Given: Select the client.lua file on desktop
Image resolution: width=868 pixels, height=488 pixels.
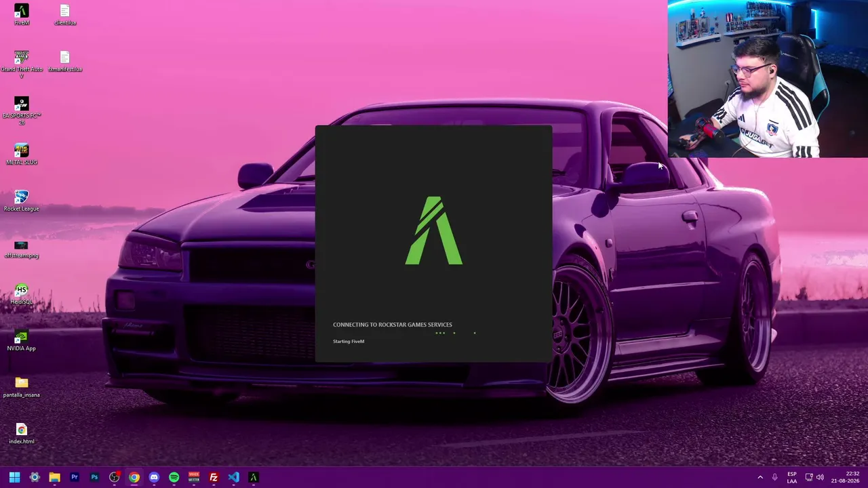Looking at the screenshot, I should coord(65,15).
